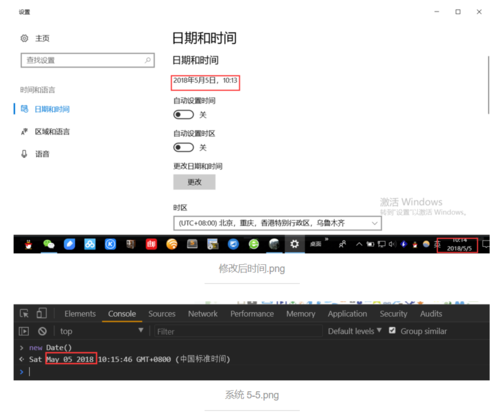Screen dimensions: 500x412
Task: Click the empty console prompt line
Action: coord(253,372)
